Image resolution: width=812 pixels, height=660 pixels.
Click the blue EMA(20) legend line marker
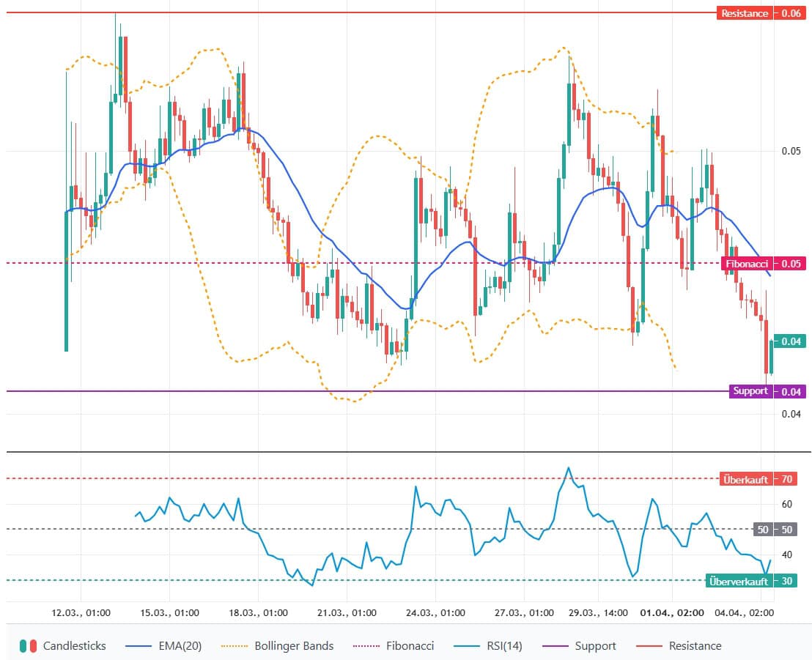[x=140, y=645]
